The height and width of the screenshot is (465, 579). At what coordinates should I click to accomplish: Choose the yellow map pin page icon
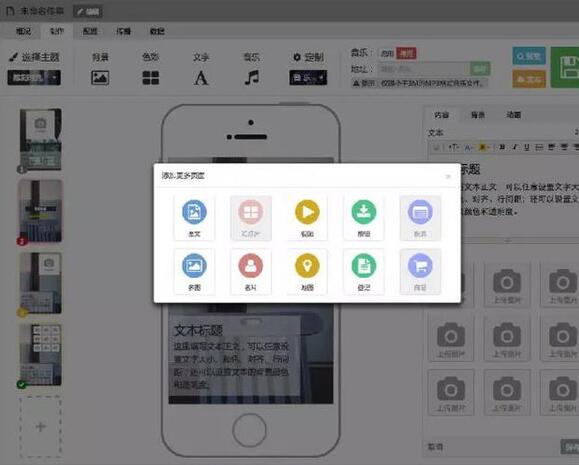[307, 271]
